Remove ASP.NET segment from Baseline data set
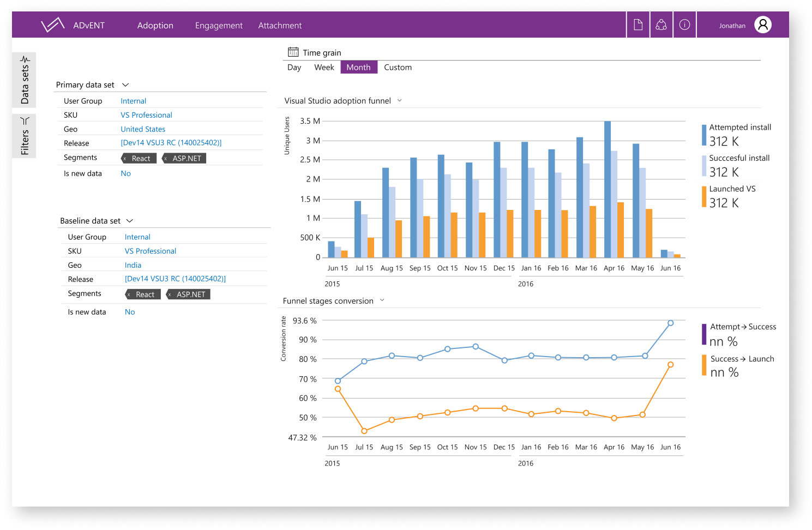This screenshot has width=812, height=530. [x=170, y=294]
